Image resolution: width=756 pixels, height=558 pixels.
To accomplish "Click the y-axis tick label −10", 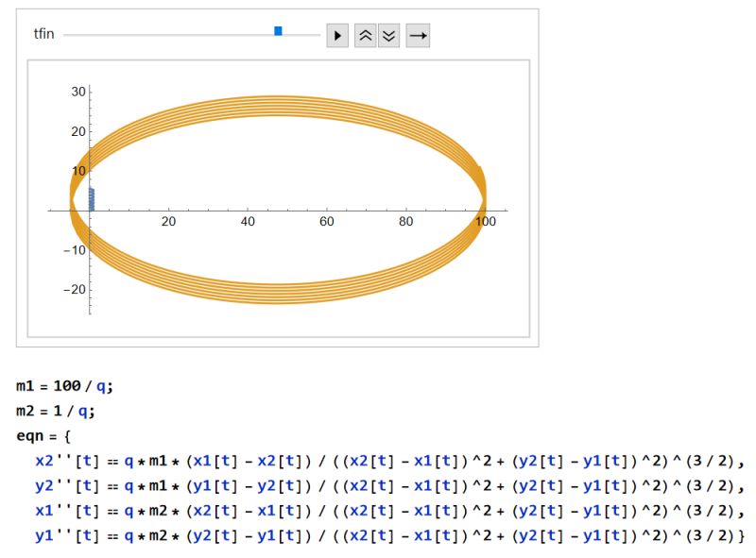I will 75,250.
